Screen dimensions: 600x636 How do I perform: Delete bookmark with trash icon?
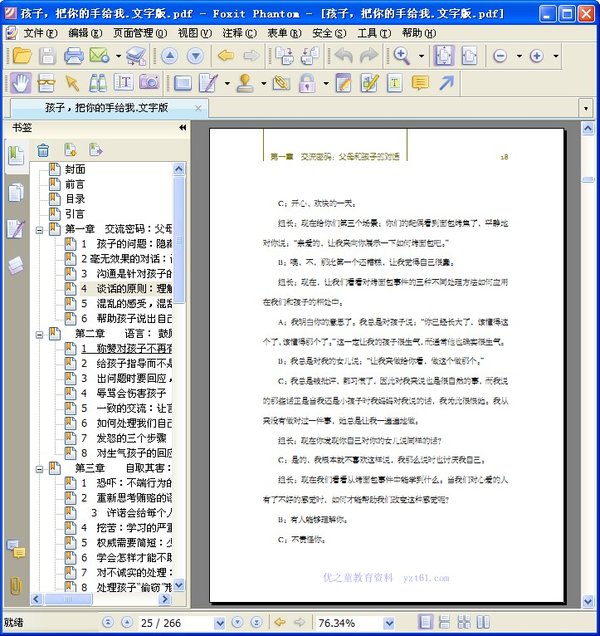(43, 150)
